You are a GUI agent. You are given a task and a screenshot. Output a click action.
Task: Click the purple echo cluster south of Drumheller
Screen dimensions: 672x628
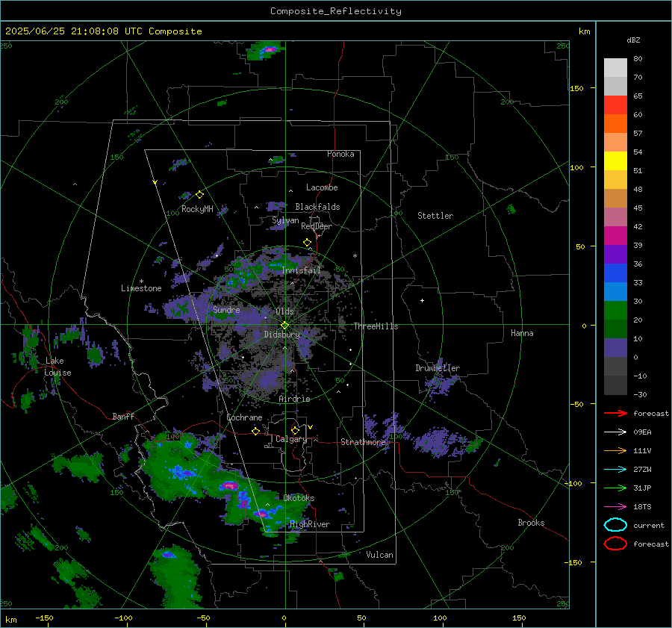click(x=441, y=382)
